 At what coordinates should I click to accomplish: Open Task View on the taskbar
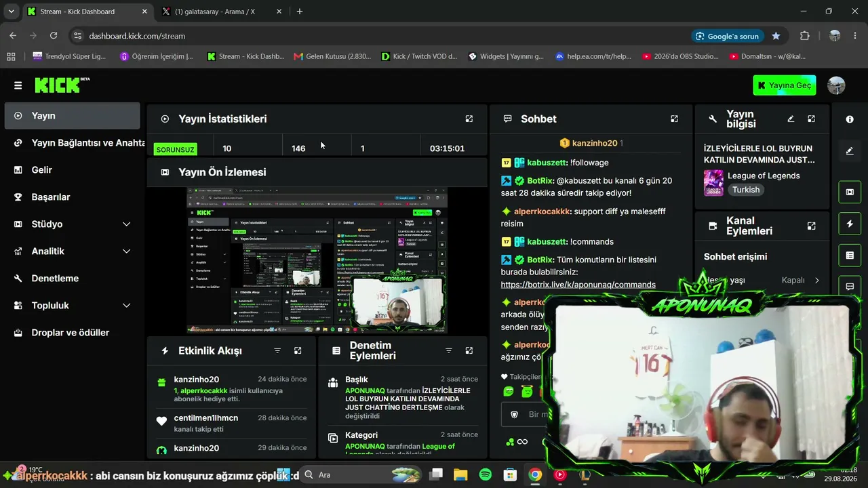pos(436,475)
